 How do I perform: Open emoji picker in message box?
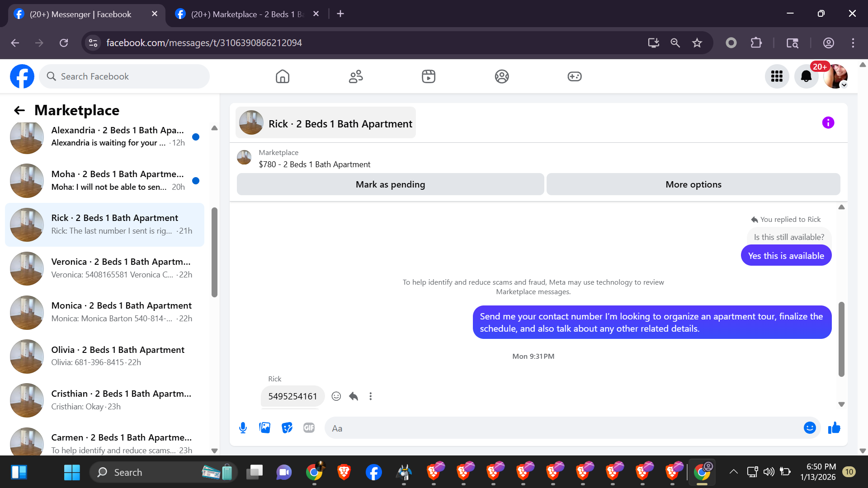click(810, 427)
